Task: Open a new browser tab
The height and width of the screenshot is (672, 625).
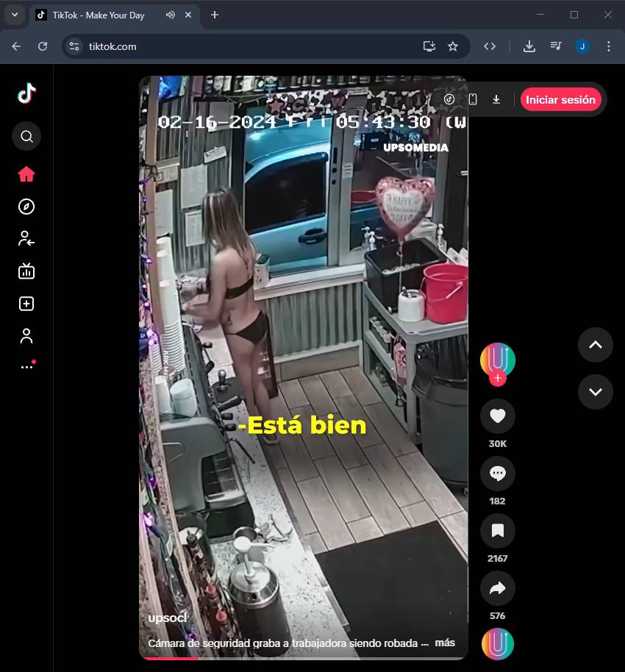Action: 215,15
